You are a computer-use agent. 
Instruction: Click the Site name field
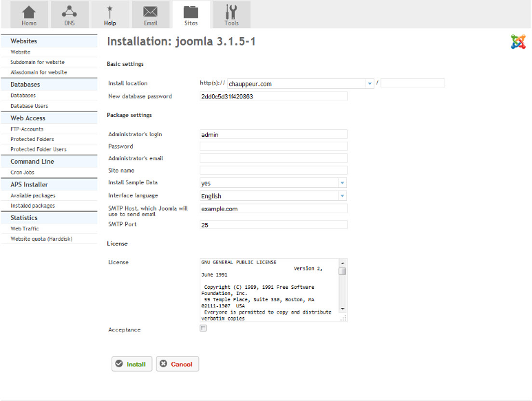tap(273, 170)
